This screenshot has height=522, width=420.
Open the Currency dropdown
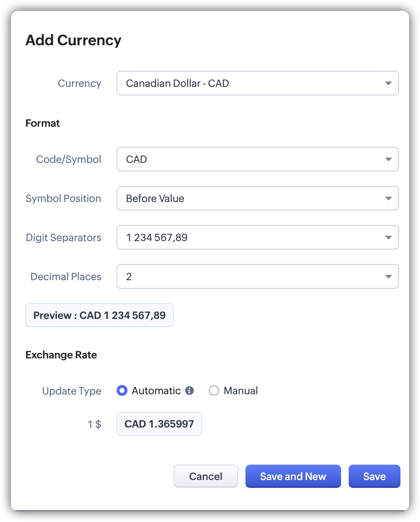click(x=257, y=83)
